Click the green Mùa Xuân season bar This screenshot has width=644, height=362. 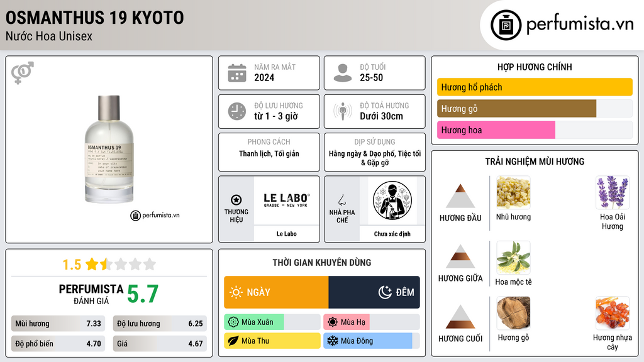pos(254,322)
